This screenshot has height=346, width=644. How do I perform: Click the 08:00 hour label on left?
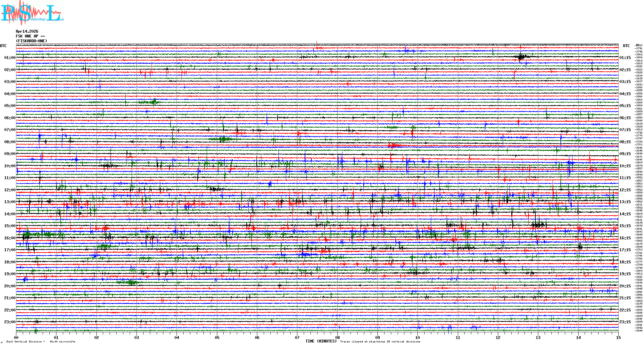[x=10, y=142]
